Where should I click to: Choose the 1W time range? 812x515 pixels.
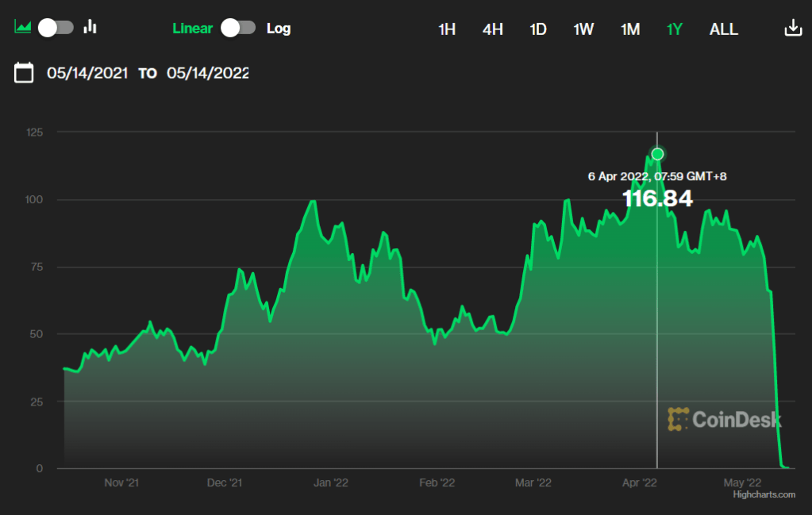tap(583, 29)
